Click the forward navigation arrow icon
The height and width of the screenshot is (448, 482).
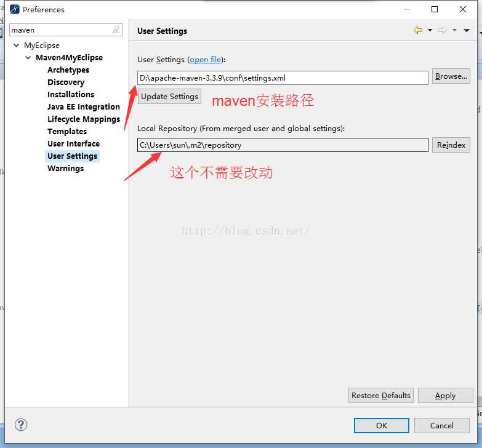(443, 30)
